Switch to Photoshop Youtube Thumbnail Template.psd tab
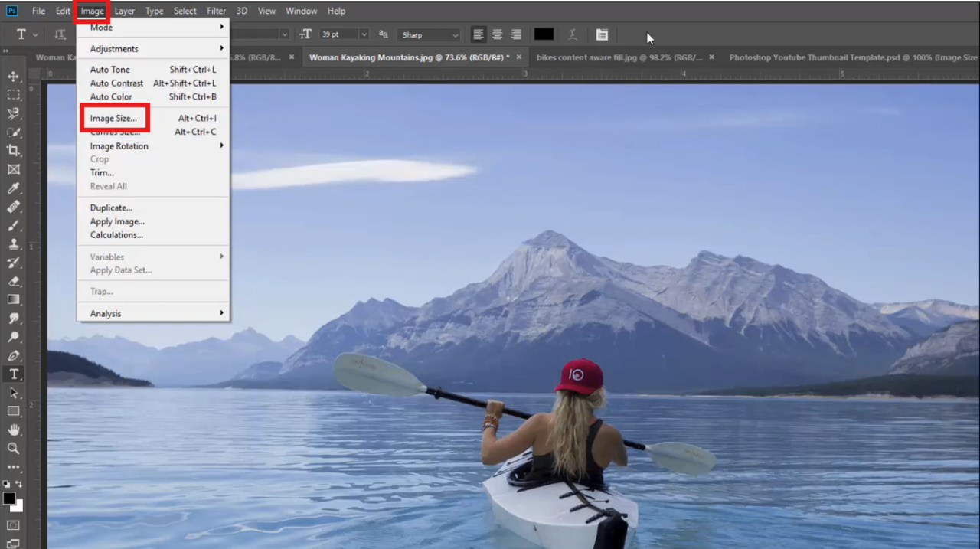980x549 pixels. (853, 57)
